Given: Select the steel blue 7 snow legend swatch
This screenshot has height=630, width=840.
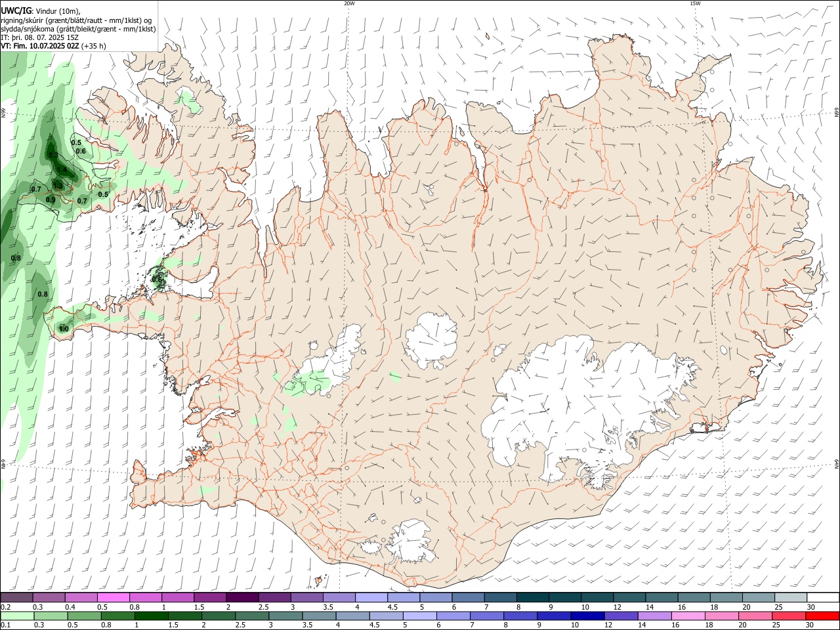Looking at the screenshot, I should (501, 597).
